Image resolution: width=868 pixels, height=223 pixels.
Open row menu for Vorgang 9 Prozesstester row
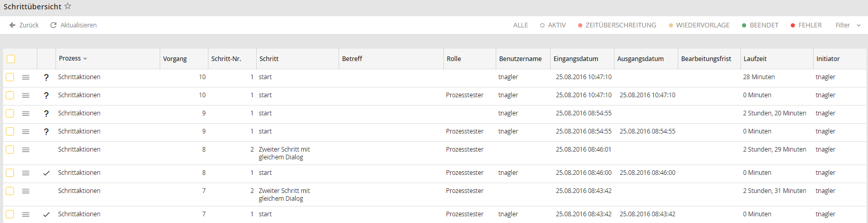coord(25,131)
